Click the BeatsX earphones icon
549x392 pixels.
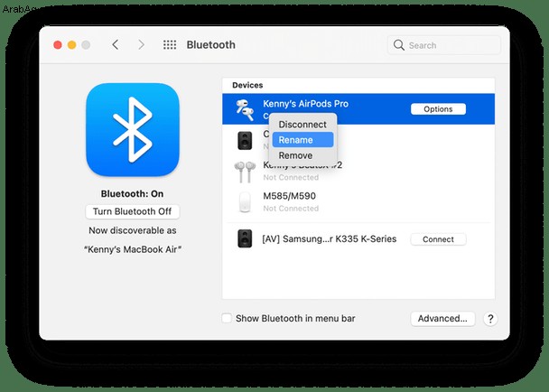(x=245, y=172)
